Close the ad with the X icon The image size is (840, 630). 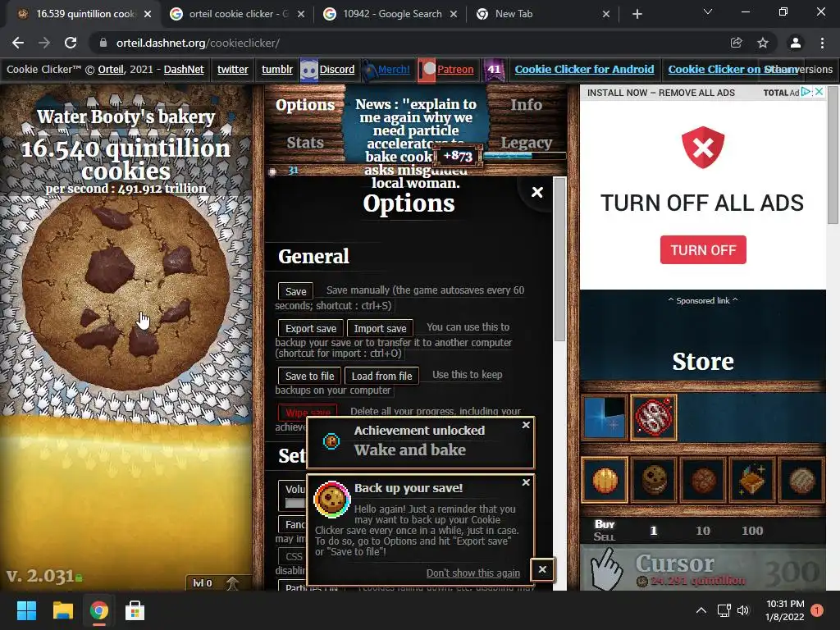(x=819, y=92)
